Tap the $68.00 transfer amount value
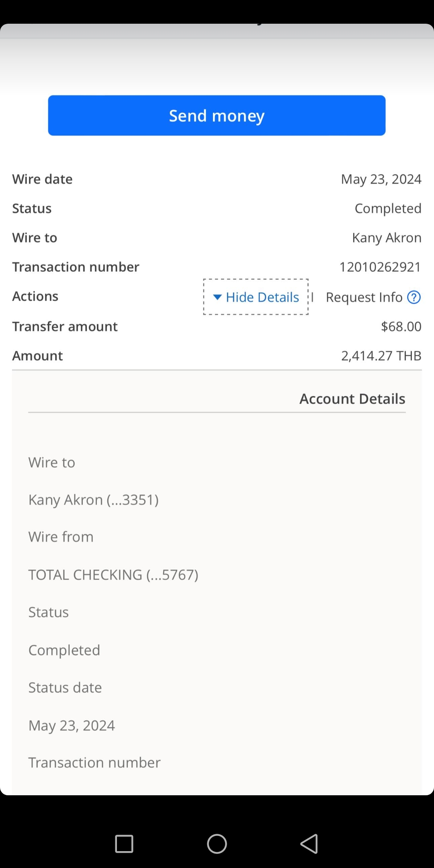Screen dimensions: 434x868 (x=401, y=326)
